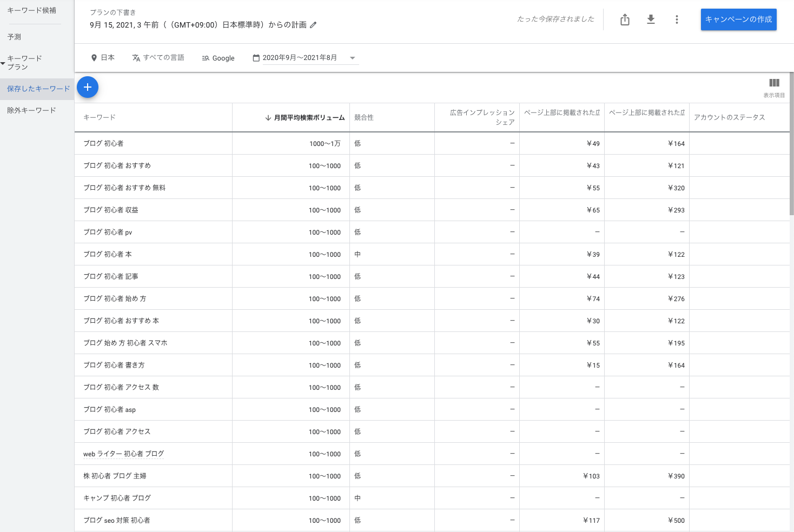
Task: Select keyword ブログ 初心者 記事
Action: [x=111, y=276]
